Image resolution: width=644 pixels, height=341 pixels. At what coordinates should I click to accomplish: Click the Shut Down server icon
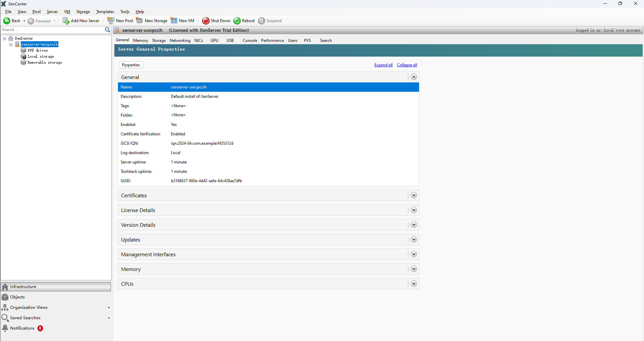206,20
